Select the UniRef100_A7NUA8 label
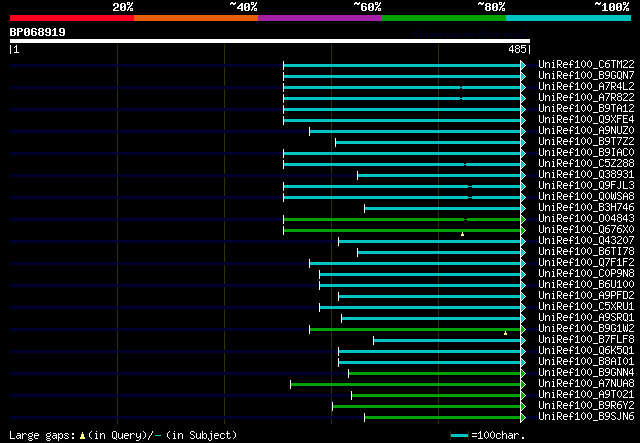 pos(586,384)
